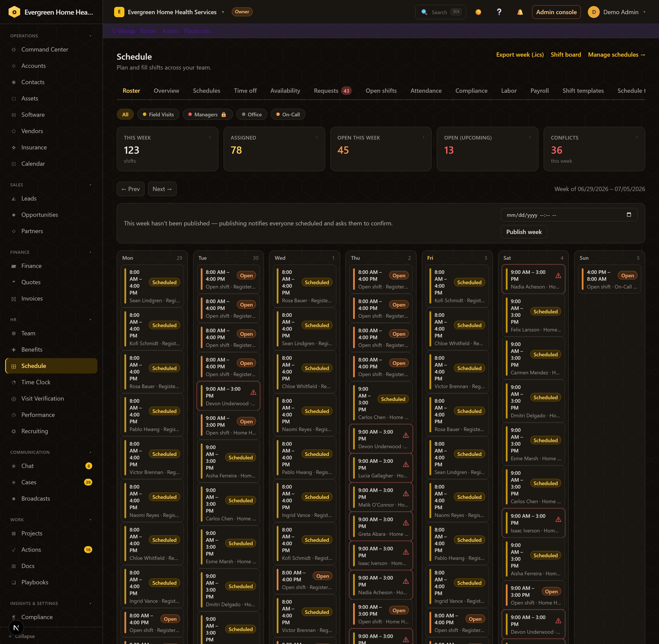
Task: Click warning icon on Lucia Gallagher shift
Action: [406, 464]
